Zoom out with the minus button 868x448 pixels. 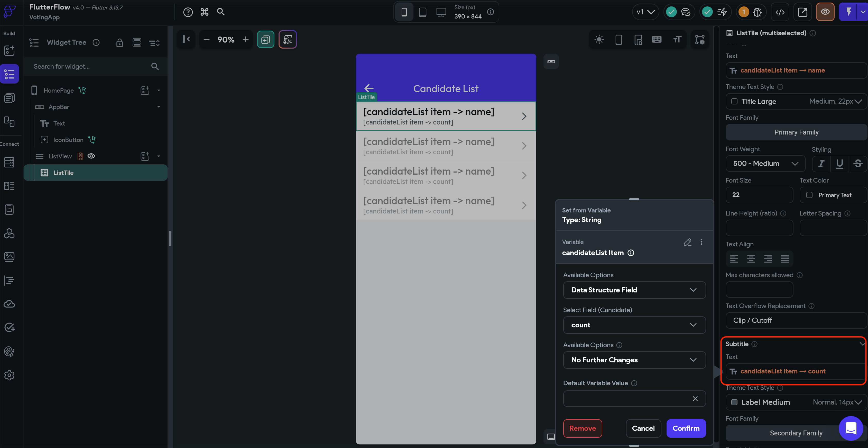[x=207, y=39]
